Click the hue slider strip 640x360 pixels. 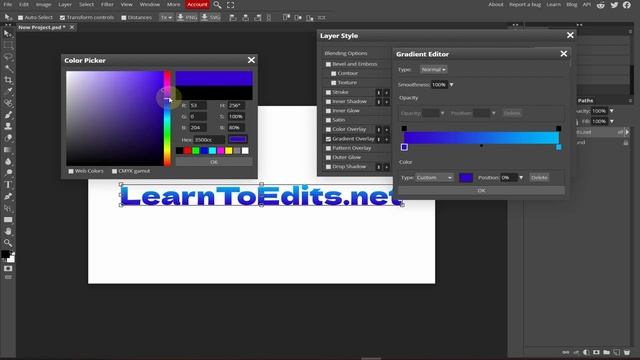point(167,118)
